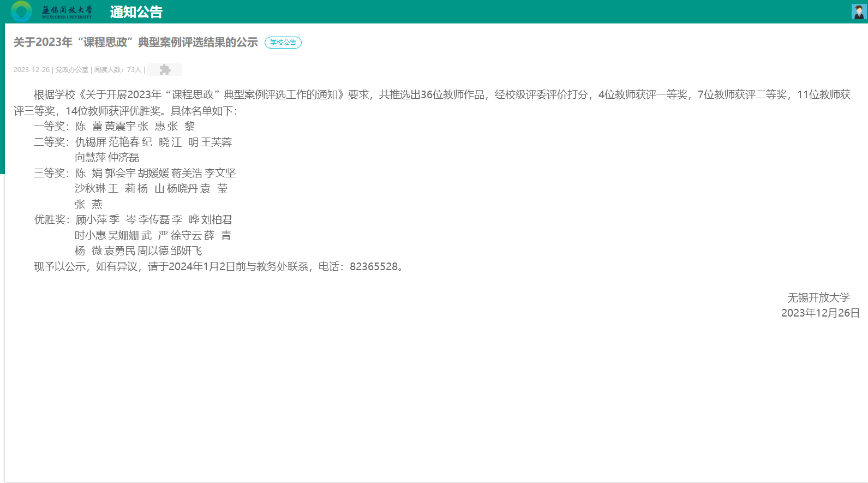Click the university name calligraphy logo text

(x=67, y=12)
